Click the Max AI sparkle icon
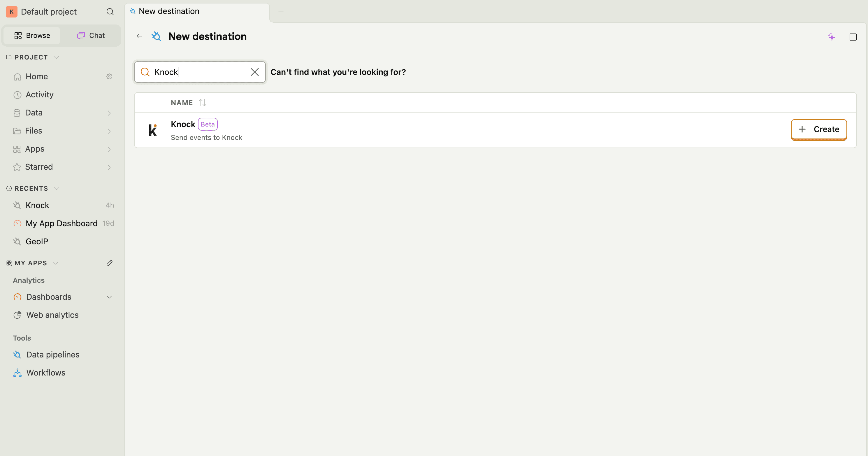The width and height of the screenshot is (868, 456). point(832,37)
